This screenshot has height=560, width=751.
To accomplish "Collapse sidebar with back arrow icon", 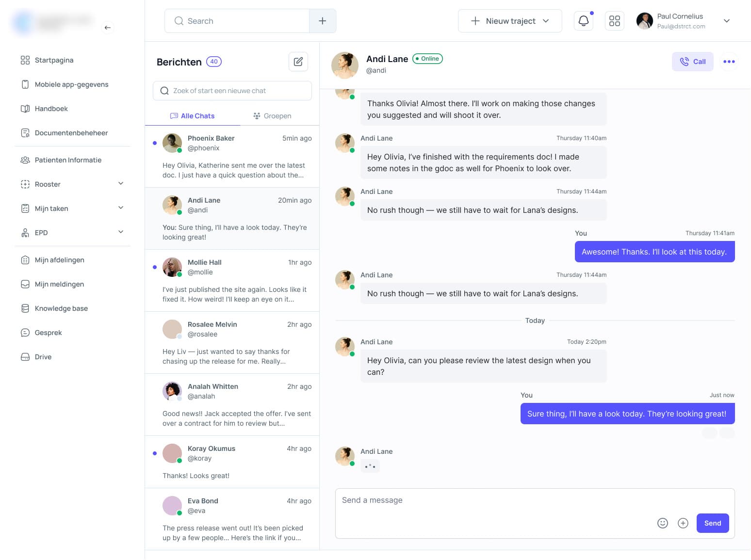I will (108, 28).
